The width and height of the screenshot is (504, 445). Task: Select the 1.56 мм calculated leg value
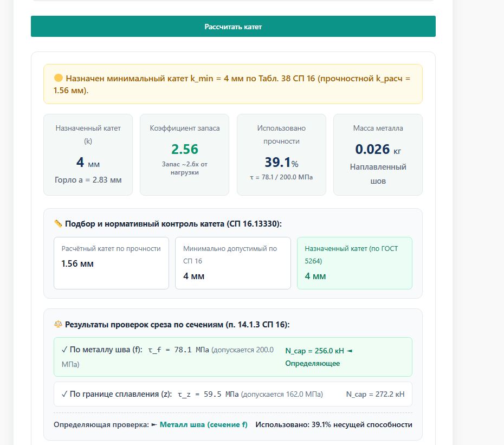click(x=77, y=263)
